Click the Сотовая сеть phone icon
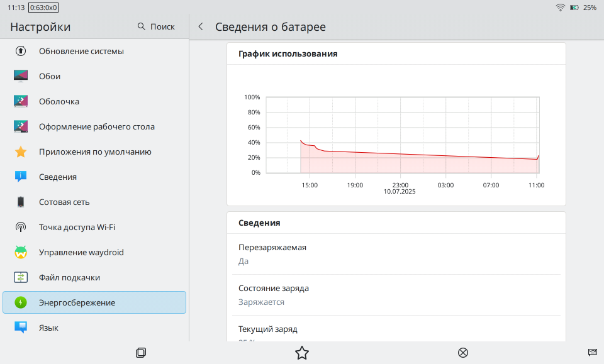The width and height of the screenshot is (604, 364). (21, 202)
